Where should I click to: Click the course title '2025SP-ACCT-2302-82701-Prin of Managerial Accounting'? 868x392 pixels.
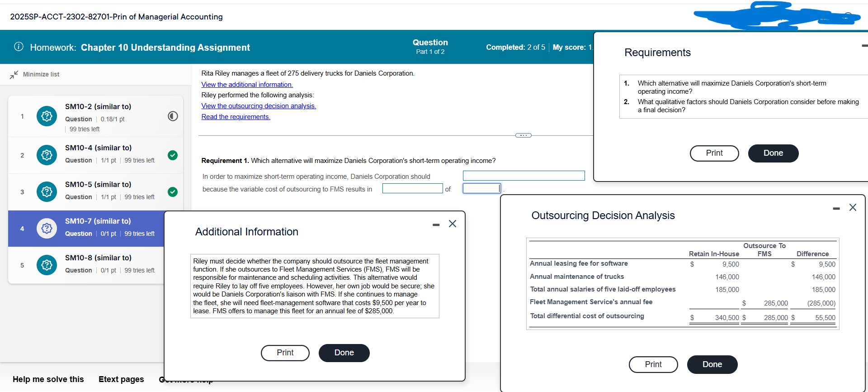tap(117, 17)
